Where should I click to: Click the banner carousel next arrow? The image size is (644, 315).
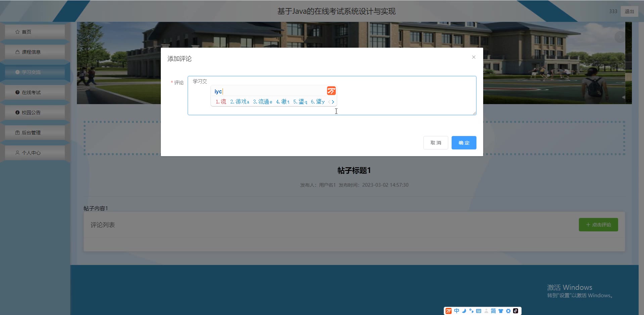pos(620,37)
